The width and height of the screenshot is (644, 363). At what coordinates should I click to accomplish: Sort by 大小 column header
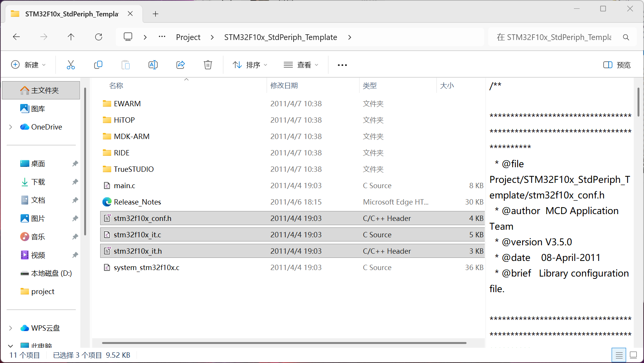pyautogui.click(x=447, y=86)
